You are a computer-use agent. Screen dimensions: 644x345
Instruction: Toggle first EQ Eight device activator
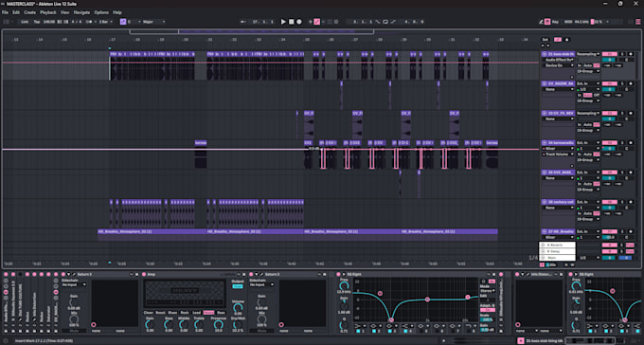(x=338, y=274)
